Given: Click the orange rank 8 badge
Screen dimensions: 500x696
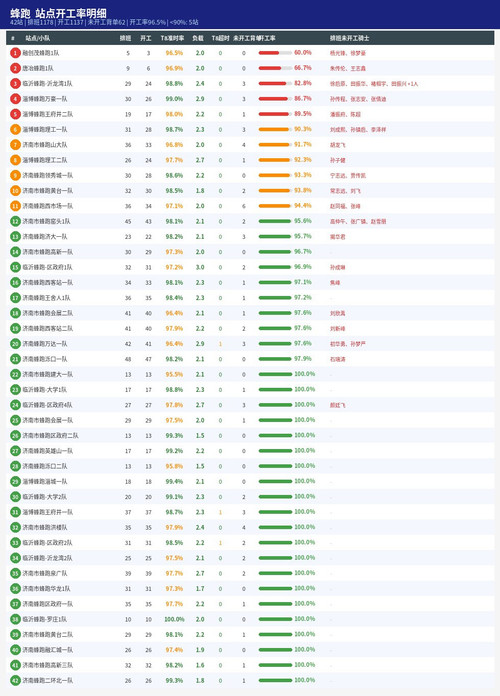Looking at the screenshot, I should coord(16,160).
